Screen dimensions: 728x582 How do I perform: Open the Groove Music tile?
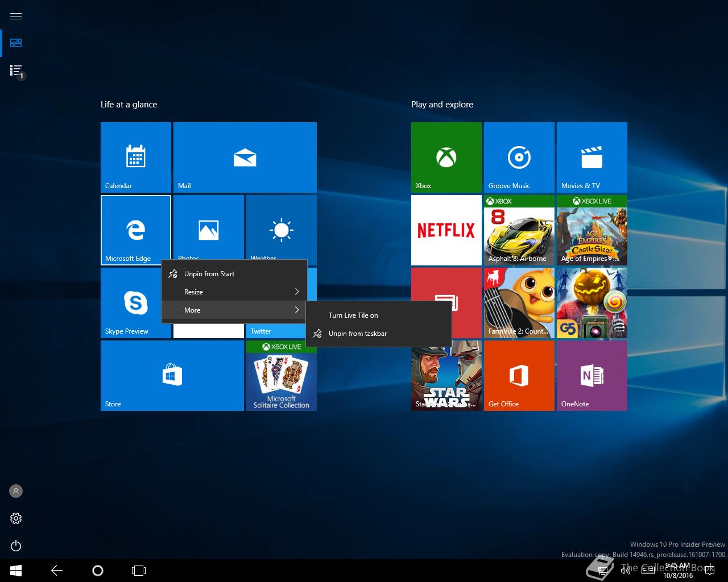click(x=519, y=157)
